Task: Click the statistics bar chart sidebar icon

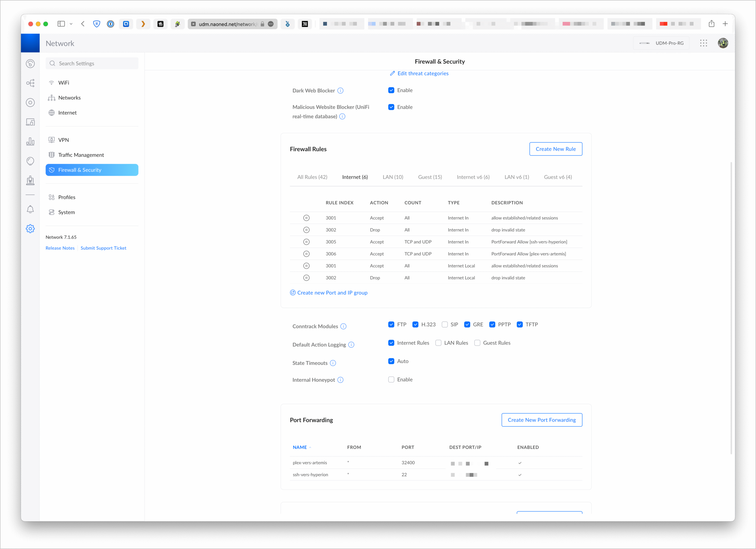Action: (x=30, y=142)
